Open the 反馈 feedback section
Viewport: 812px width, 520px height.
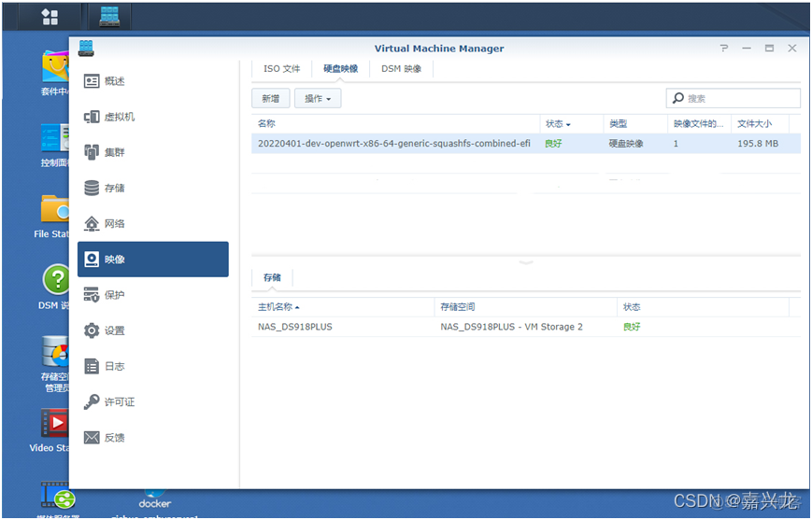(152, 438)
